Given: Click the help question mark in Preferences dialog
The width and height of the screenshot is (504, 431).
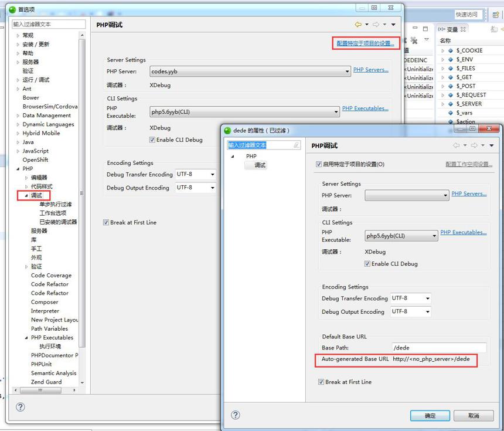Looking at the screenshot, I should pos(21,407).
